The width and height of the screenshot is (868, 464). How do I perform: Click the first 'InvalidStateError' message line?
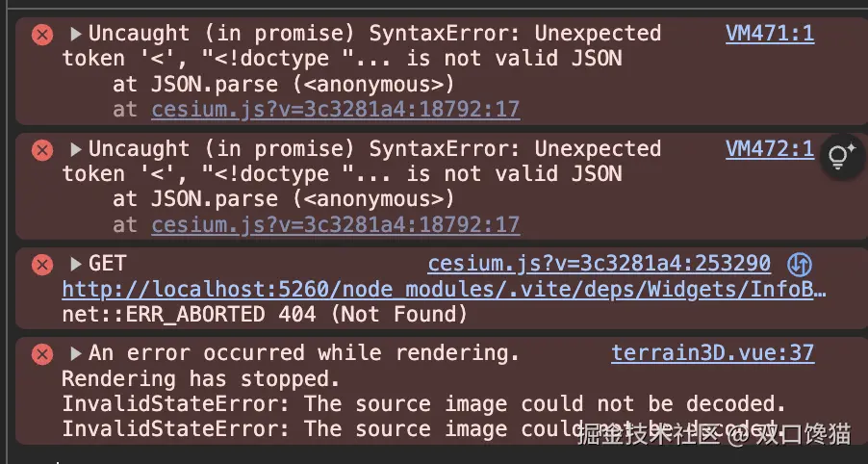[x=423, y=404]
